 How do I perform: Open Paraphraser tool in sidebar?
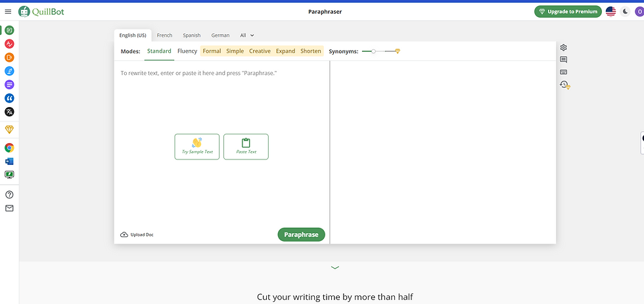pos(9,30)
